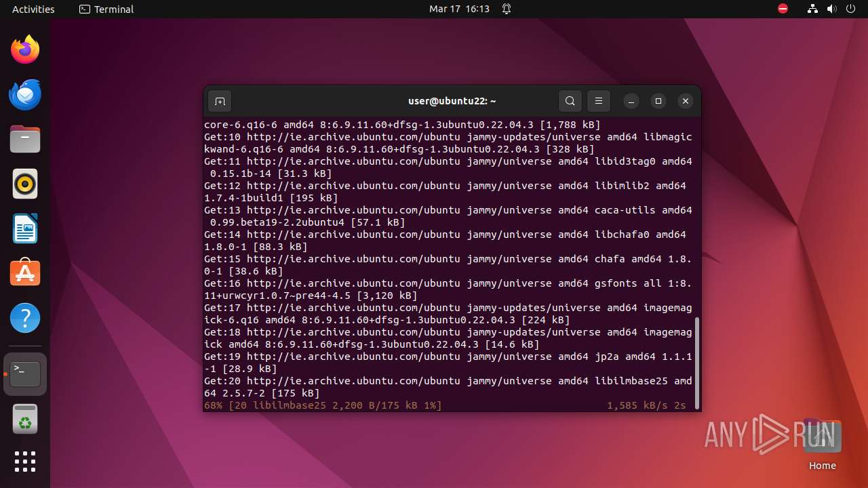The width and height of the screenshot is (868, 488).
Task: Click the Get:10 line in the terminal
Action: [448, 143]
